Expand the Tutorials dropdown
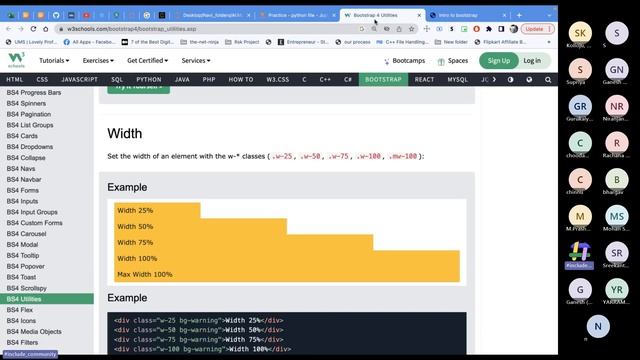The height and width of the screenshot is (360, 640). coord(54,60)
